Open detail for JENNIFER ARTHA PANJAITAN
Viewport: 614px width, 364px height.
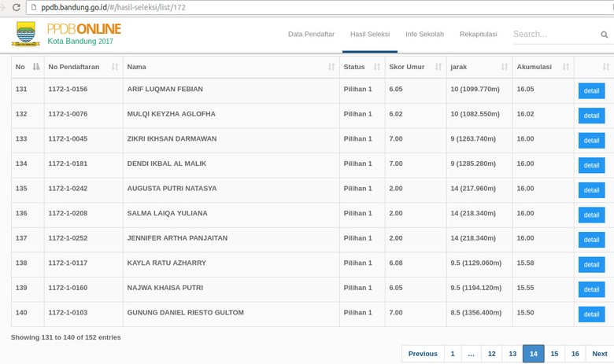(591, 240)
